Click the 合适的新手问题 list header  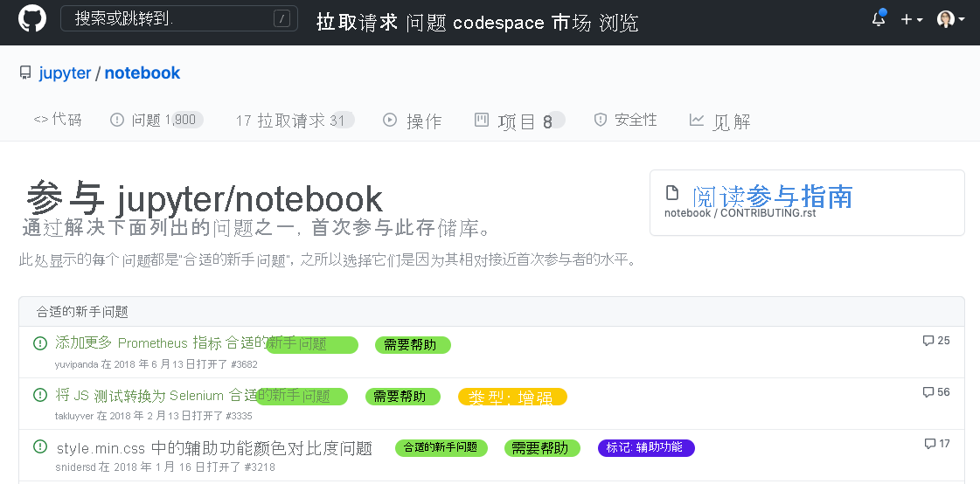point(82,312)
